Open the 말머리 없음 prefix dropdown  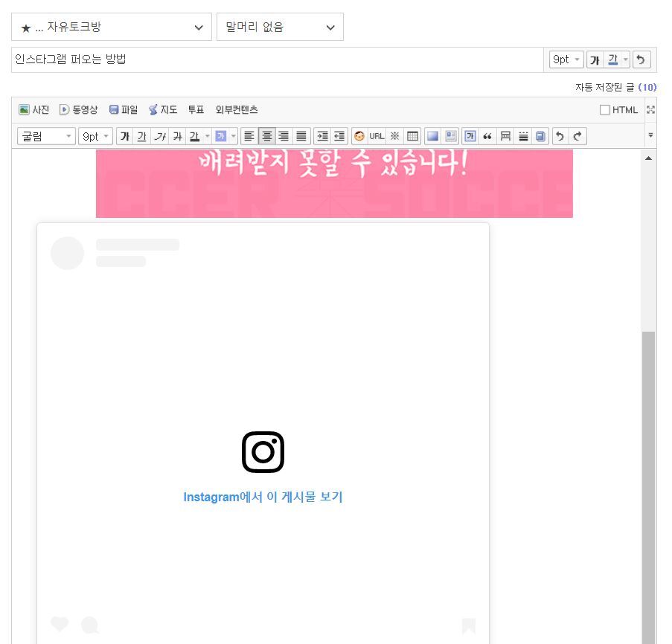tap(280, 27)
